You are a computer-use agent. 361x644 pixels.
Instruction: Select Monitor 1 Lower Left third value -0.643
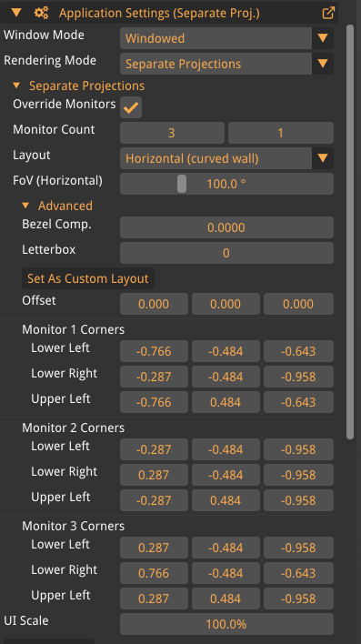(x=298, y=351)
